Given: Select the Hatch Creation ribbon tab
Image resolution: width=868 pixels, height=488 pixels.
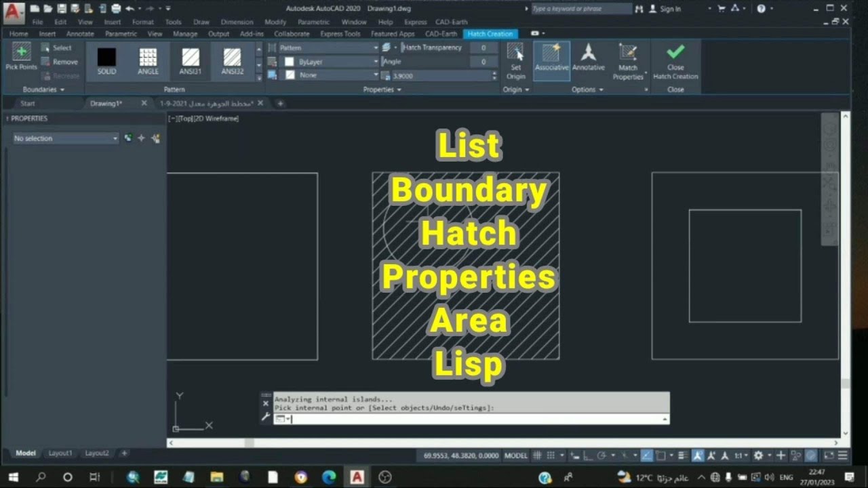Looking at the screenshot, I should point(490,34).
